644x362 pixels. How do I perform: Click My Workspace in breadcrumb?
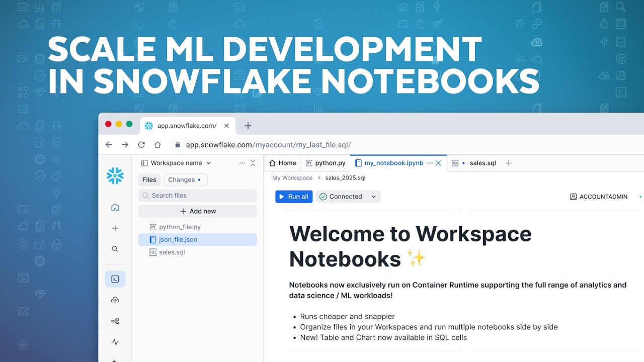pyautogui.click(x=292, y=178)
